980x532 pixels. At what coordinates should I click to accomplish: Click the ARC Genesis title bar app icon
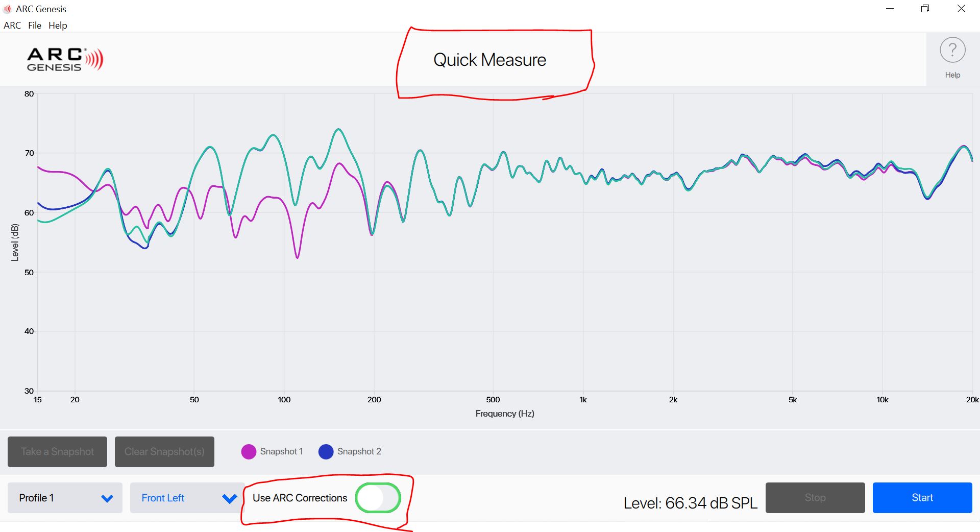tap(7, 9)
